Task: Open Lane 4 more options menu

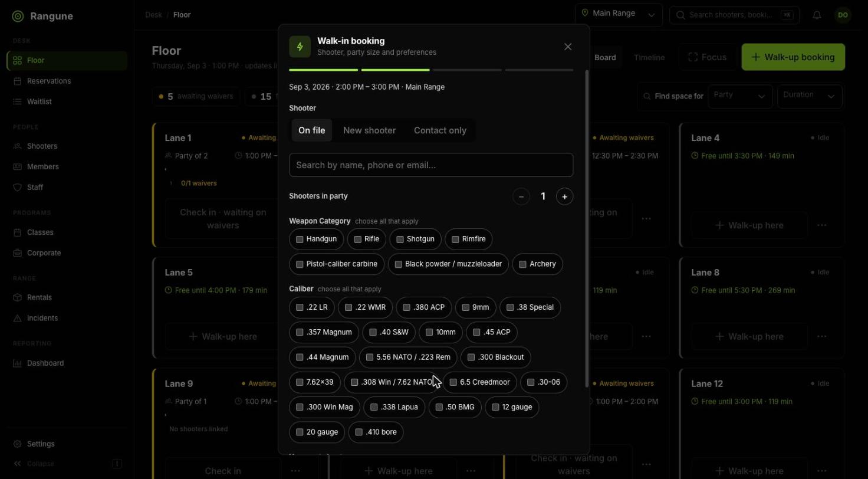Action: pyautogui.click(x=822, y=225)
